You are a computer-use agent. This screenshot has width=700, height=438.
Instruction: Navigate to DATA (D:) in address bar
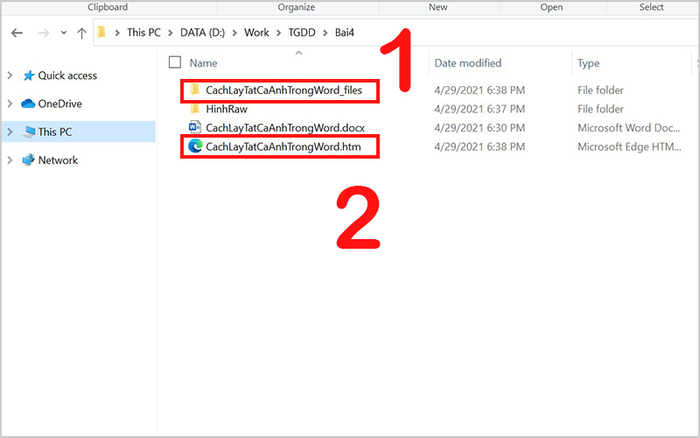(x=203, y=33)
